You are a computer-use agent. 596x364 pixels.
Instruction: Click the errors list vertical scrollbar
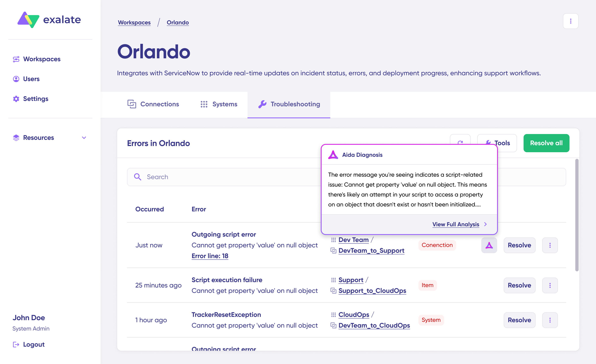577,215
